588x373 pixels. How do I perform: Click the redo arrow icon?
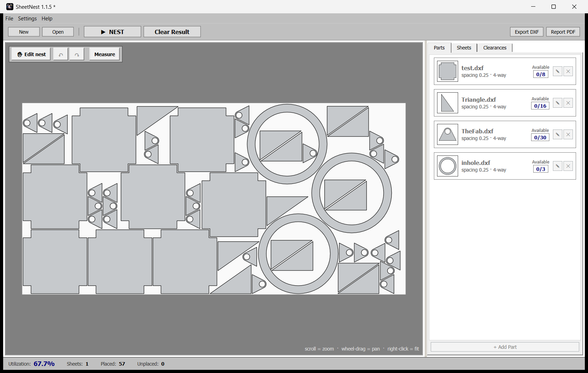(77, 54)
